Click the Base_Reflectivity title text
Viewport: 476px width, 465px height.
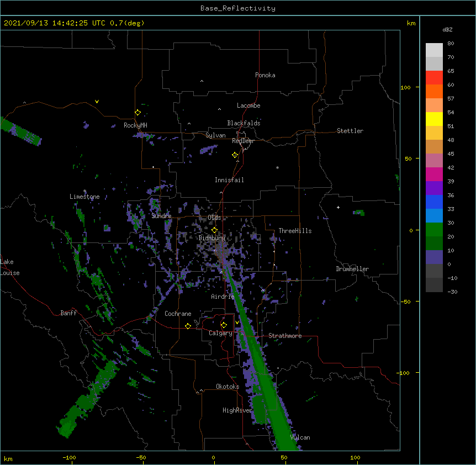tap(238, 8)
